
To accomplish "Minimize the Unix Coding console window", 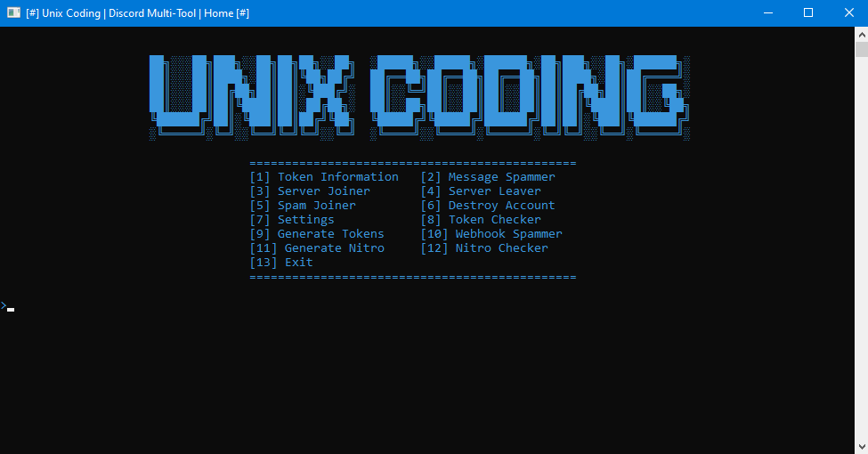I will click(767, 12).
